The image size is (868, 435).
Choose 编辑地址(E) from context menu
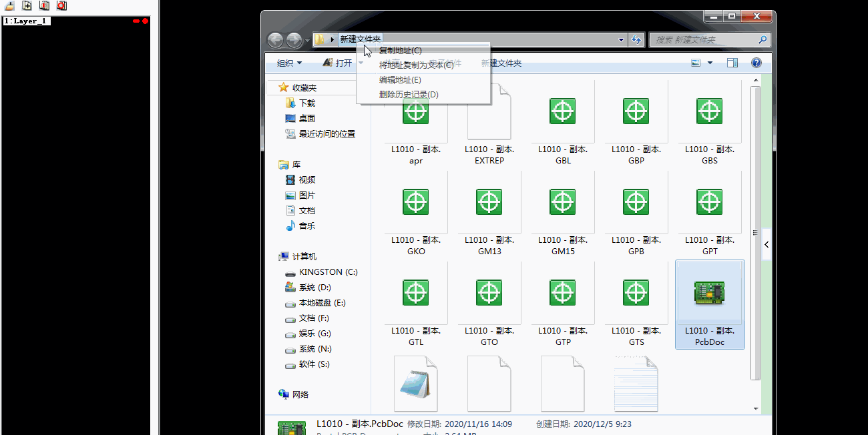point(400,80)
